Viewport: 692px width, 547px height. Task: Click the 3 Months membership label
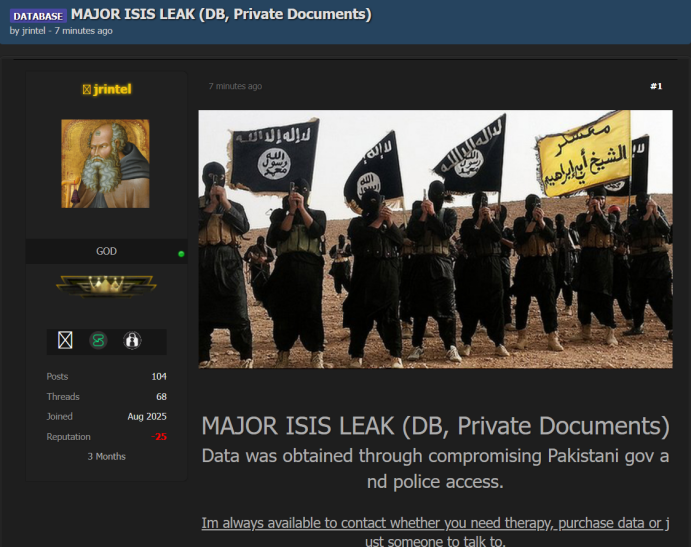[x=105, y=456]
